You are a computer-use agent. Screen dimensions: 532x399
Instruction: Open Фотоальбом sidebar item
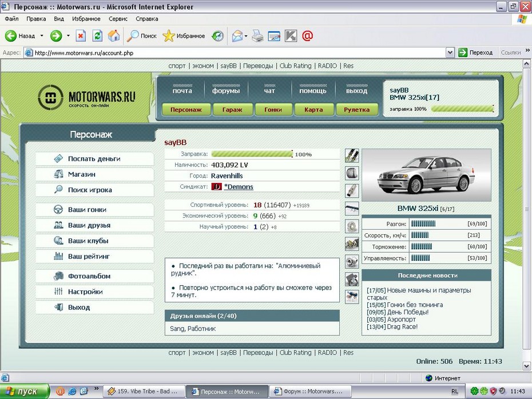(x=94, y=276)
